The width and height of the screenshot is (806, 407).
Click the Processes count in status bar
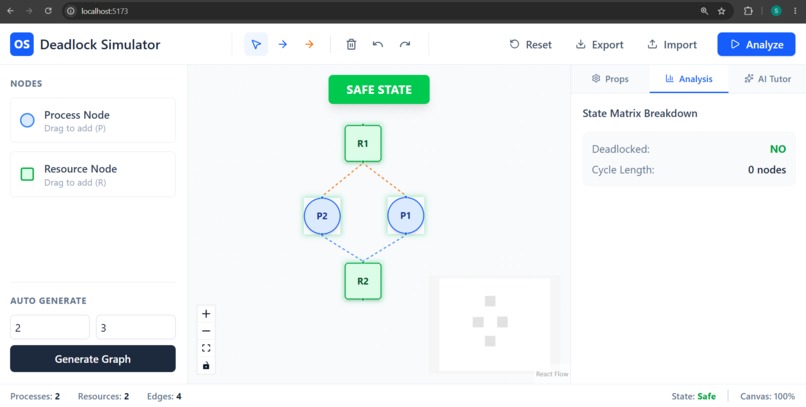click(x=35, y=396)
